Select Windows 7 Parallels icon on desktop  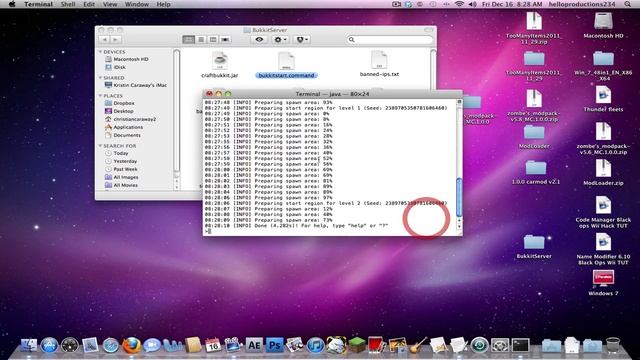click(603, 282)
